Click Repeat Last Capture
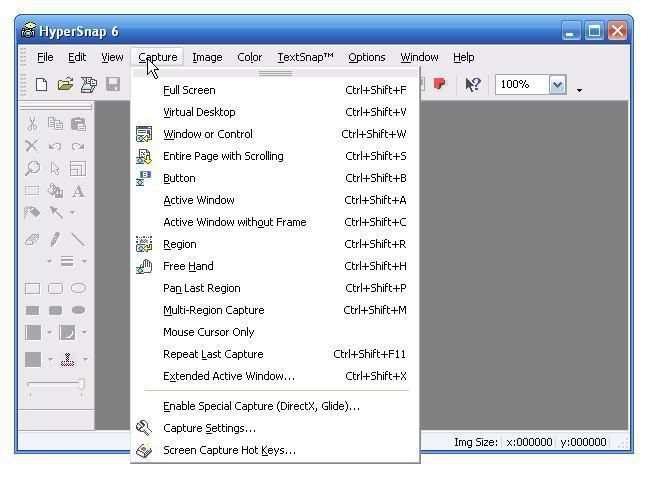 click(275, 354)
